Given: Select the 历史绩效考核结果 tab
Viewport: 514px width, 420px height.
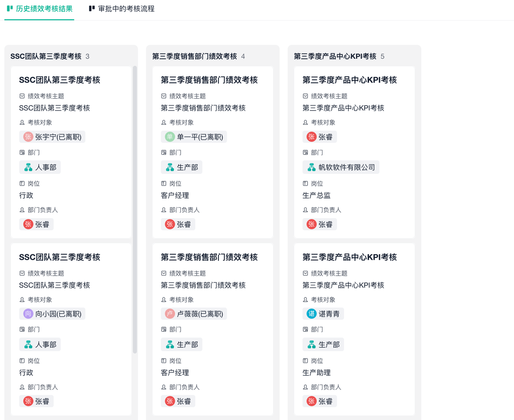Looking at the screenshot, I should coord(39,9).
